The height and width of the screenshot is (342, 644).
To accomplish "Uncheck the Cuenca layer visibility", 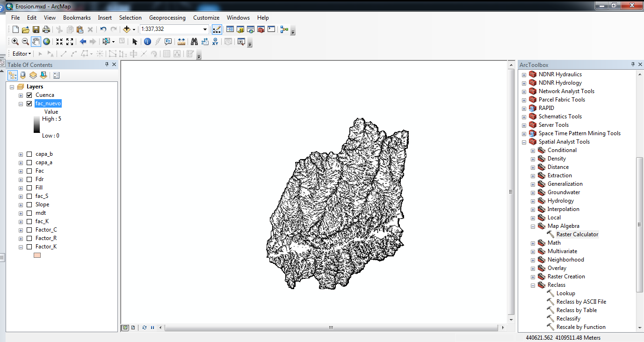I will 29,95.
